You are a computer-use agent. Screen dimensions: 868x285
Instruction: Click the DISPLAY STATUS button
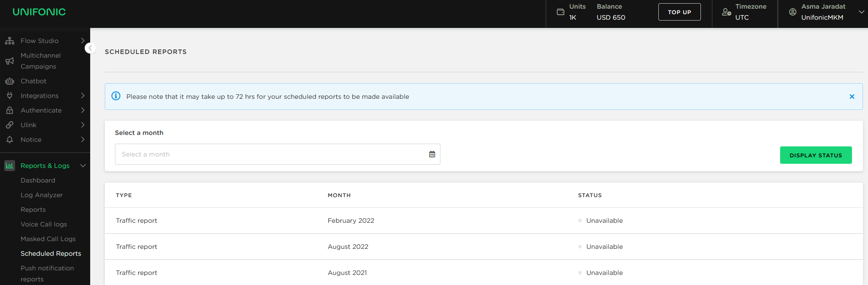click(x=815, y=155)
